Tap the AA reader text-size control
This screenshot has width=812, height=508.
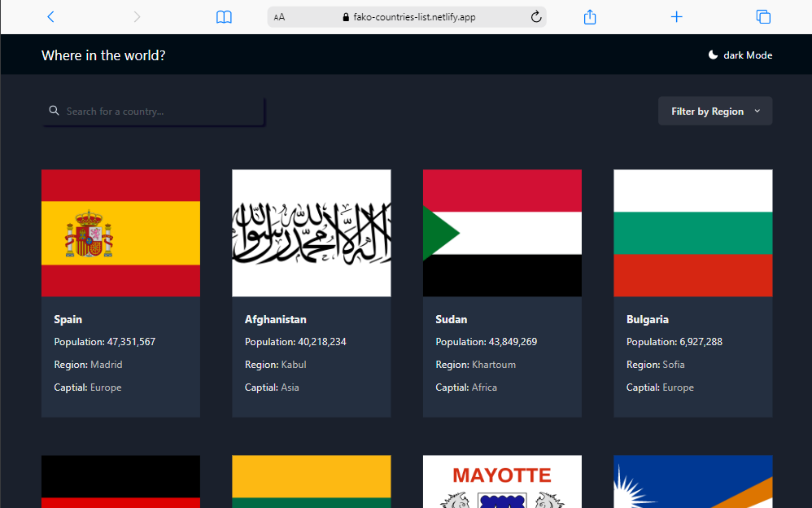[x=279, y=17]
